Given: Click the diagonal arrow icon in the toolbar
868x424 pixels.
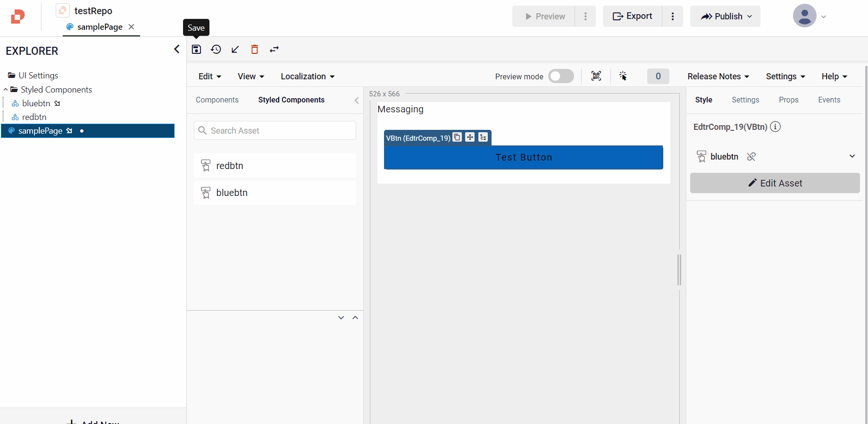Looking at the screenshot, I should click(235, 50).
